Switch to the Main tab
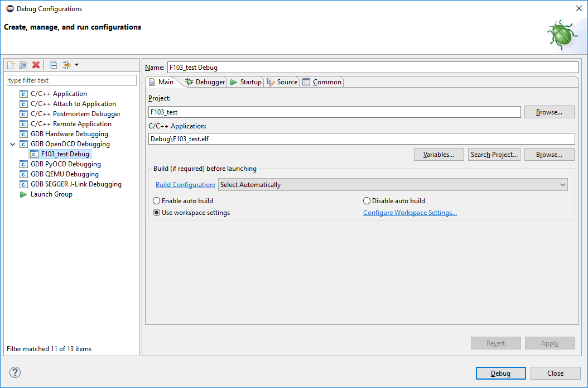 pos(162,82)
